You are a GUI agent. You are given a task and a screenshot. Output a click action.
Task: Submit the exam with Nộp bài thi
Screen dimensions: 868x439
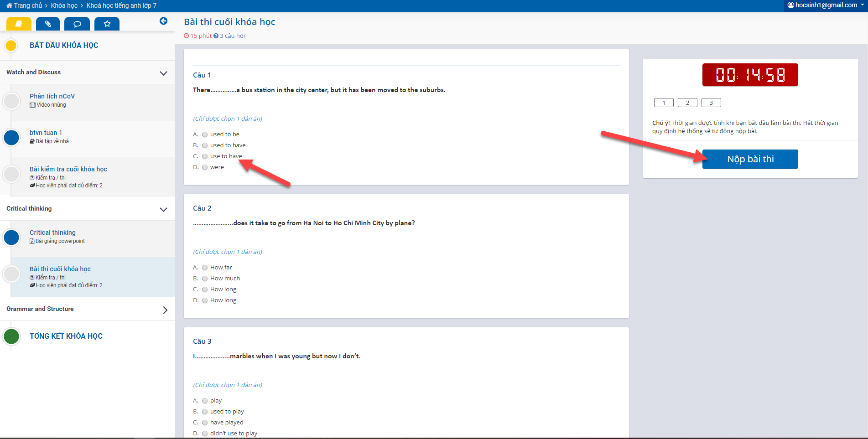[x=750, y=159]
